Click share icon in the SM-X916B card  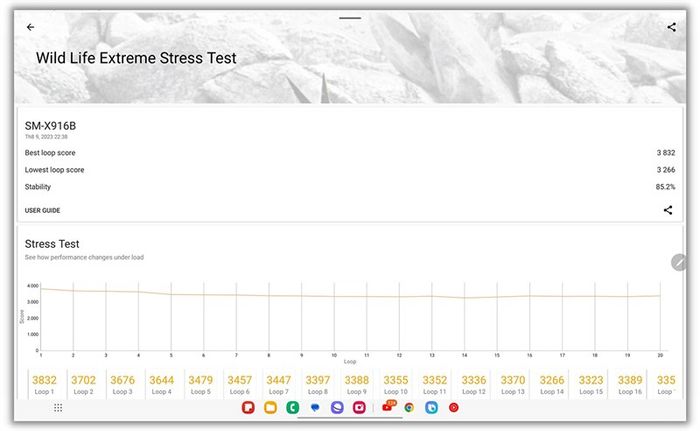coord(667,210)
